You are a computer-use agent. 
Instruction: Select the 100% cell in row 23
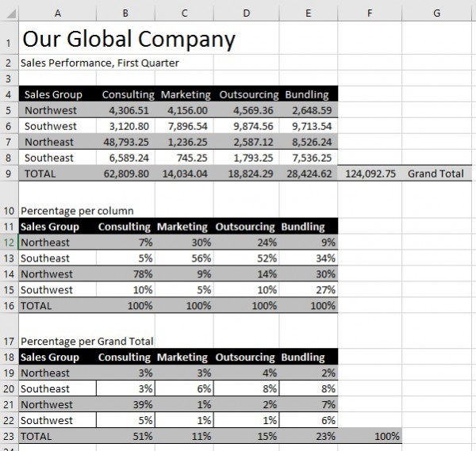[370, 436]
